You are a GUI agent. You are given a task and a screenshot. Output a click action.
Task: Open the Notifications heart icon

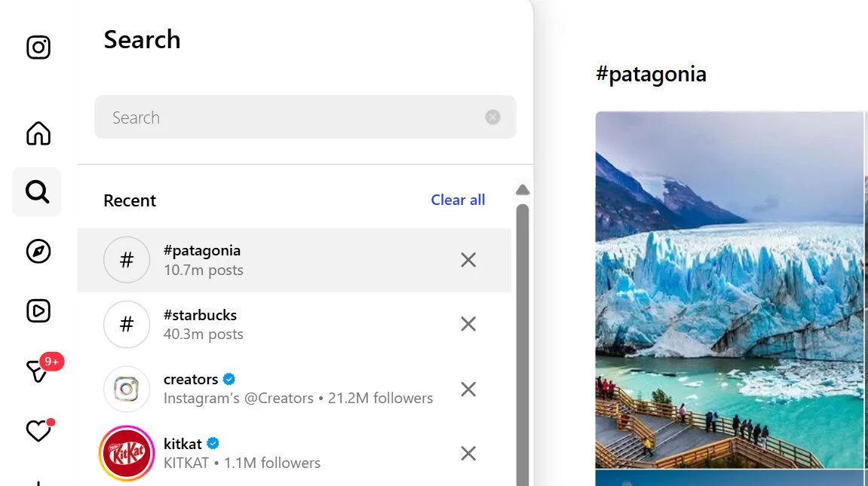tap(37, 430)
